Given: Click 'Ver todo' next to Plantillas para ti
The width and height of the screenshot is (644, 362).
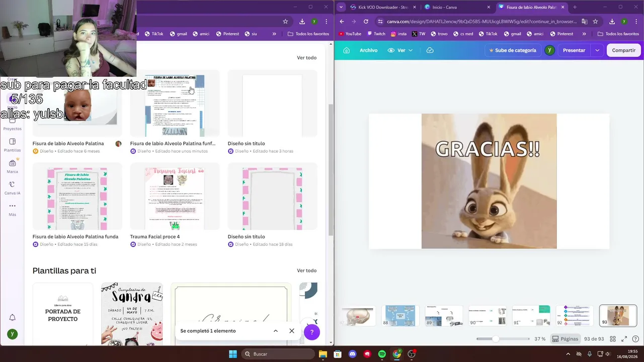Looking at the screenshot, I should [x=306, y=270].
